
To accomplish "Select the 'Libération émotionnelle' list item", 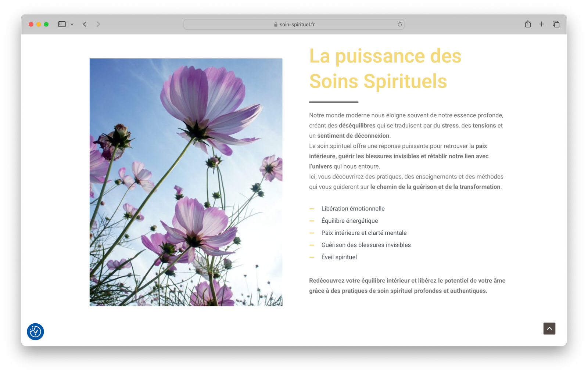I will [x=353, y=209].
